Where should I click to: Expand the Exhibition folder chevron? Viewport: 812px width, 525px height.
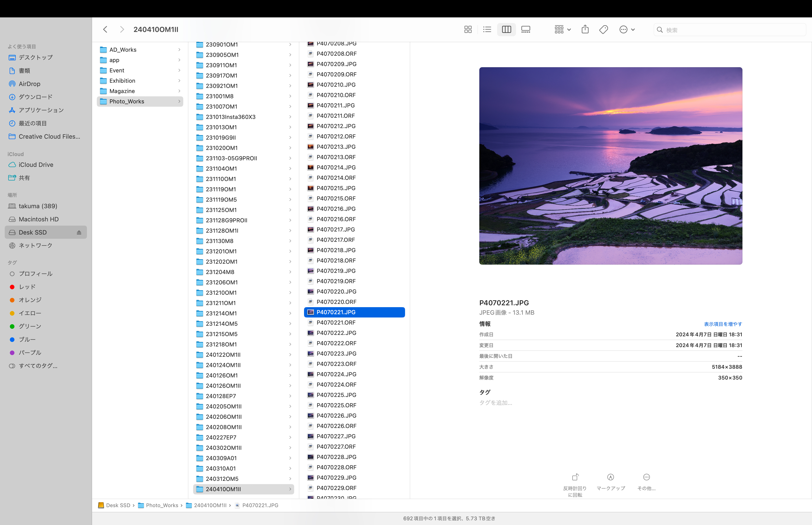coord(179,81)
